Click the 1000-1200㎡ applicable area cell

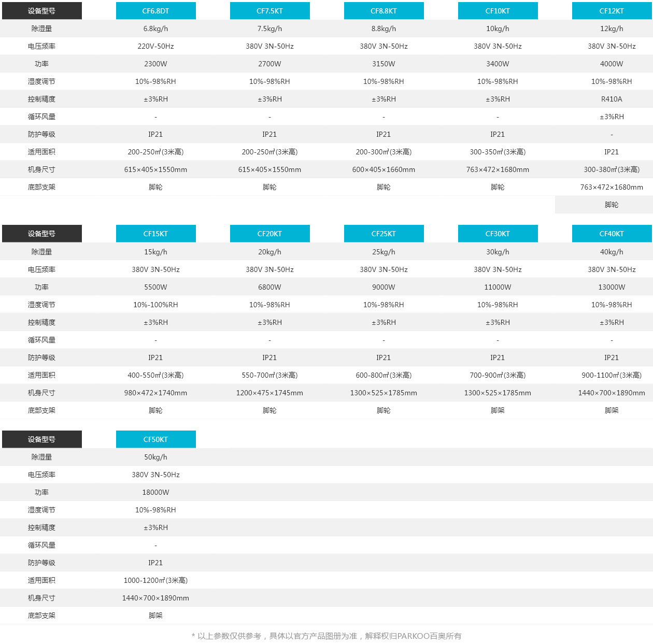pyautogui.click(x=155, y=580)
